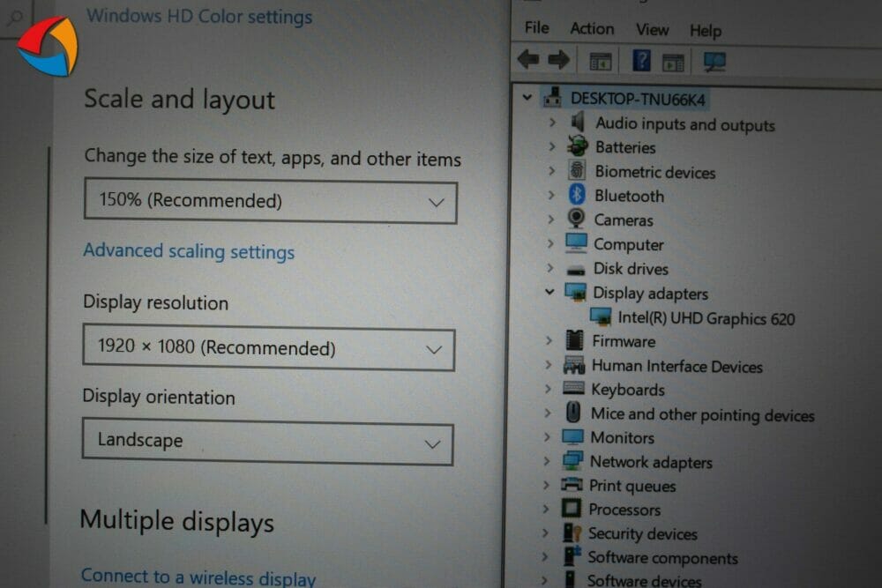
Task: Click the Monitors category icon
Action: click(572, 436)
